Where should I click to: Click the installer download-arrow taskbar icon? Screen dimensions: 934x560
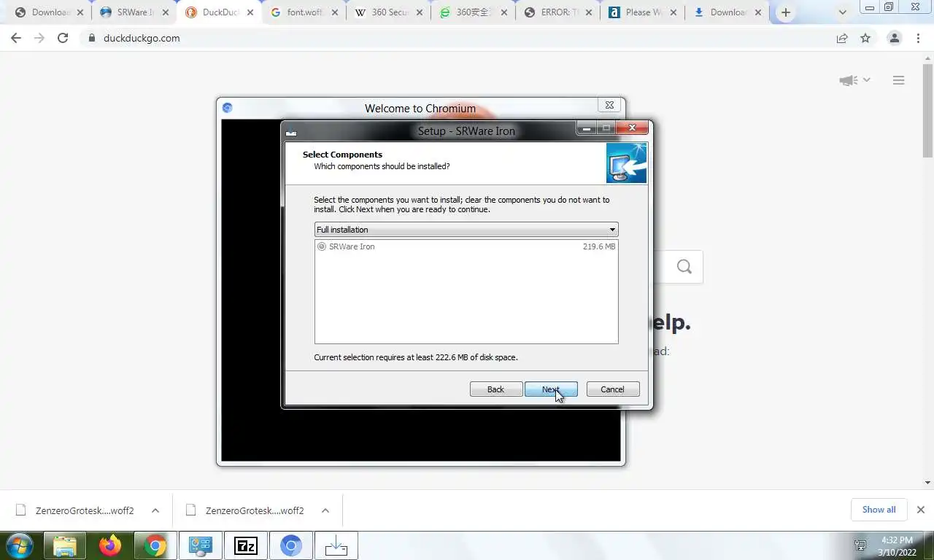click(336, 545)
